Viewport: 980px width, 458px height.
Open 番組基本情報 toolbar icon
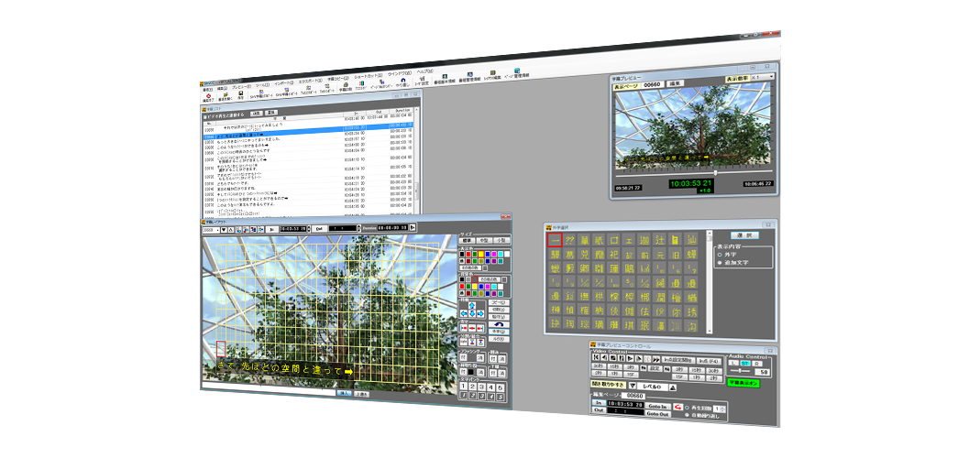[445, 79]
